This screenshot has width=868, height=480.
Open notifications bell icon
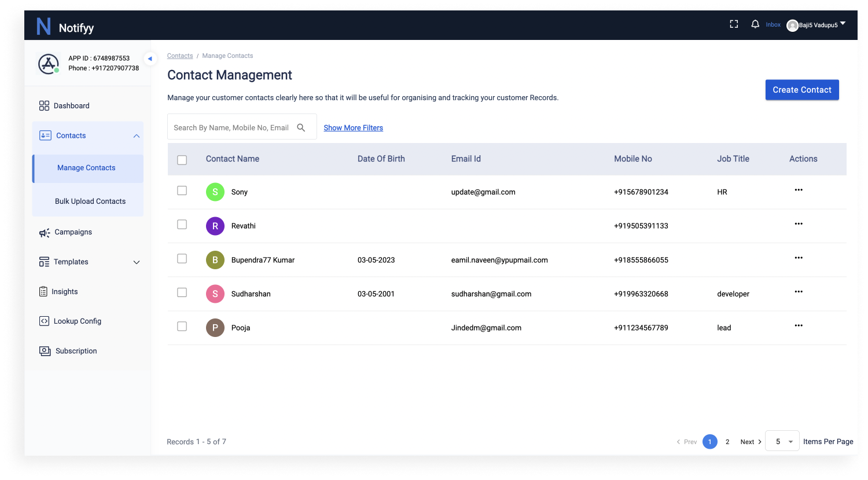[755, 24]
